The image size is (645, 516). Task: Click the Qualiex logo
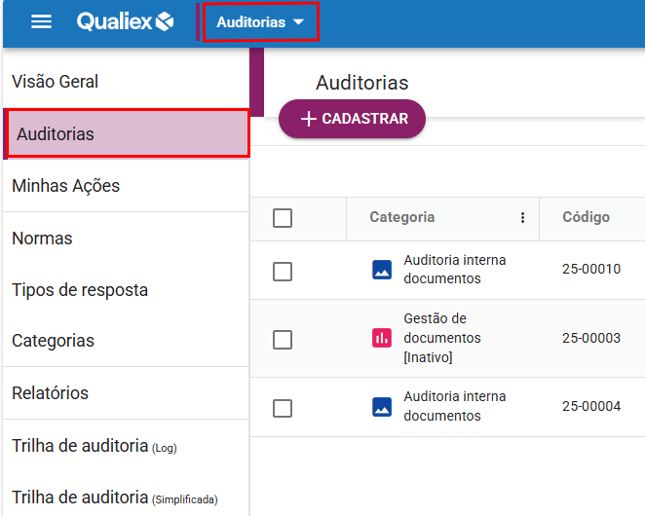tap(125, 22)
